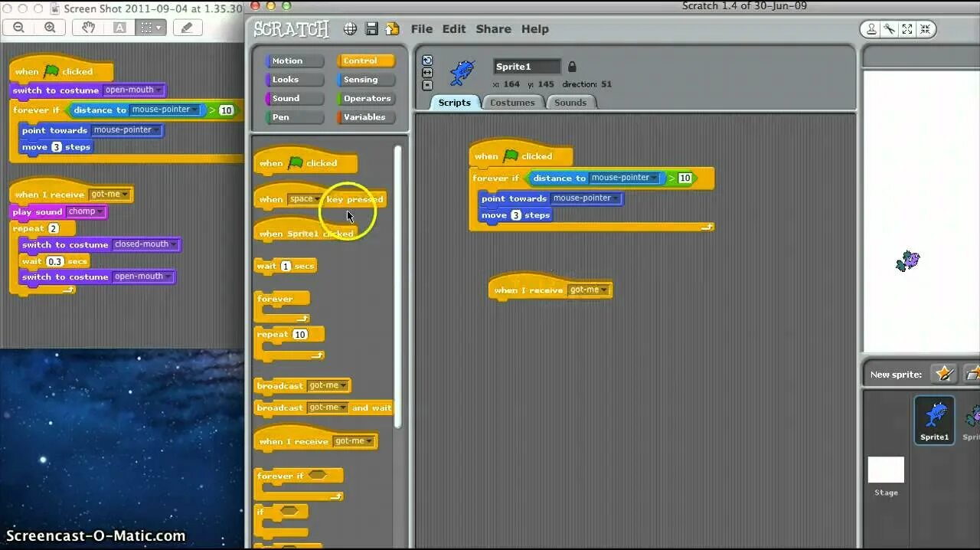Screen dimensions: 980x550
Task: Set rotation style to don't rotate
Action: [427, 85]
